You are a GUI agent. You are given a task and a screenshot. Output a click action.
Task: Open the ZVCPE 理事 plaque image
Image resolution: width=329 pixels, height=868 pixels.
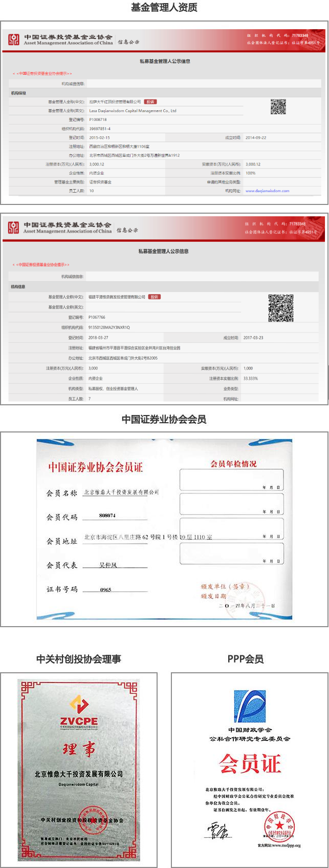coord(79,770)
